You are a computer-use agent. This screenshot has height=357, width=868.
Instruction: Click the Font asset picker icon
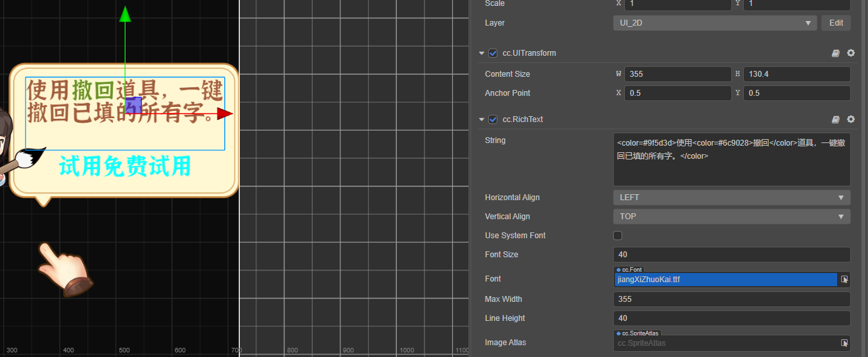(x=844, y=280)
